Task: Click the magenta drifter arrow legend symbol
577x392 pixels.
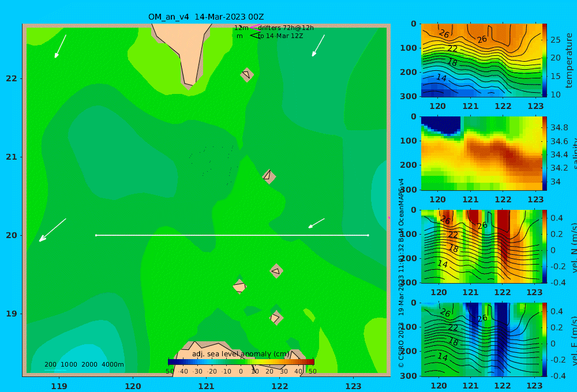Action: click(x=255, y=27)
